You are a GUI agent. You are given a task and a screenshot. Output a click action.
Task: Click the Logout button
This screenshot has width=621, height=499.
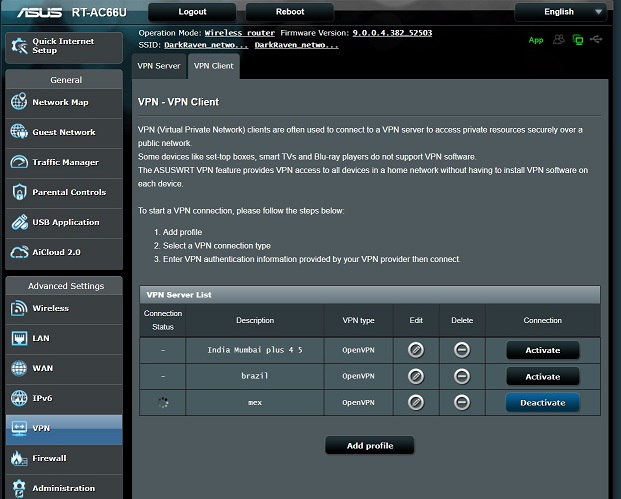coord(192,12)
